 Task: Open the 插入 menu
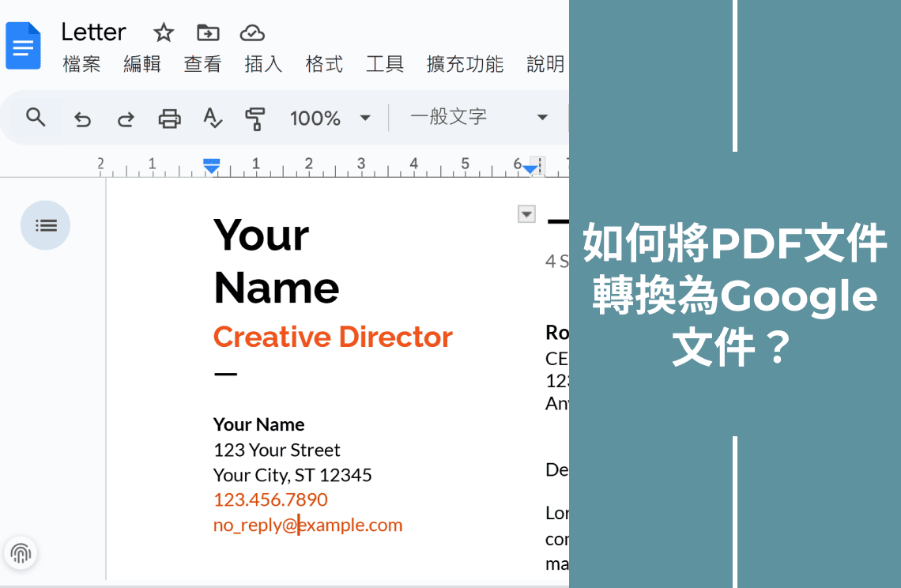point(263,64)
